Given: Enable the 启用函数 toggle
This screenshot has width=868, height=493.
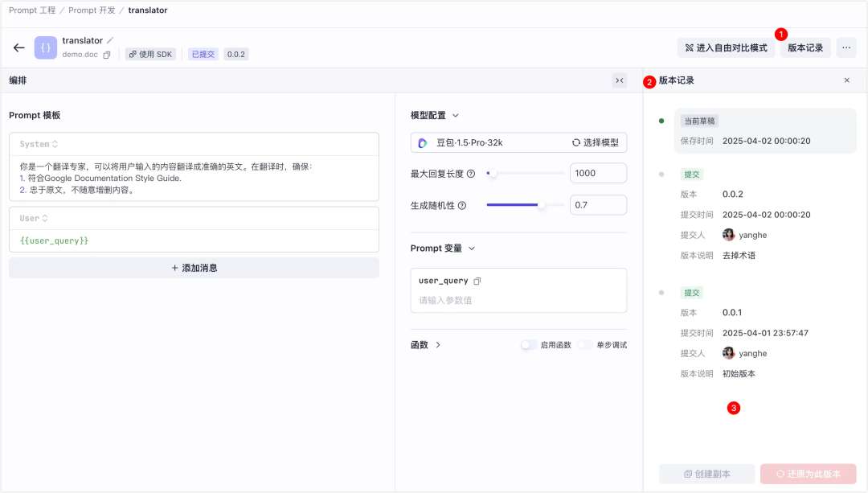Looking at the screenshot, I should click(x=529, y=345).
